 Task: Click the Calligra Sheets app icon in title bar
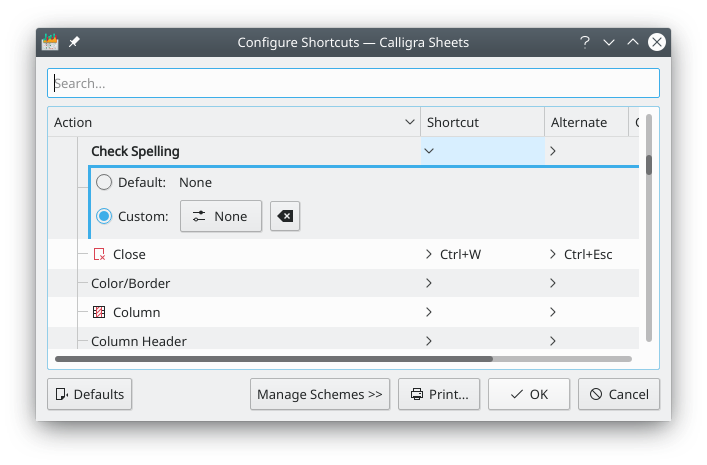[x=50, y=42]
